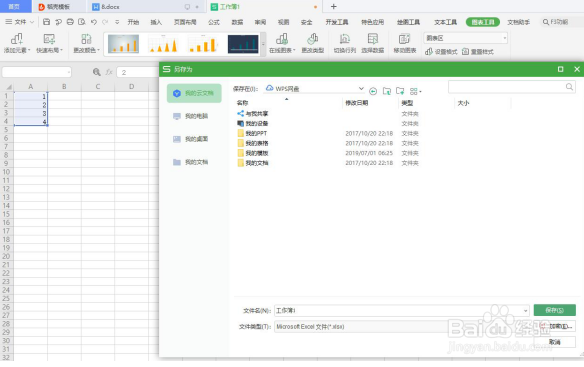This screenshot has width=584, height=367.
Task: Click the Cancel (取消) button
Action: pyautogui.click(x=554, y=342)
